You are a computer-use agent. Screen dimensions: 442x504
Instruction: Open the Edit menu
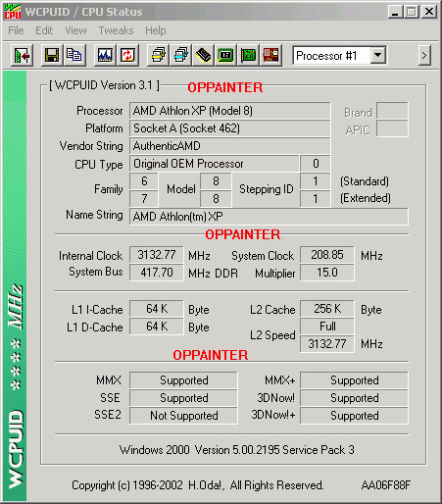coord(44,30)
